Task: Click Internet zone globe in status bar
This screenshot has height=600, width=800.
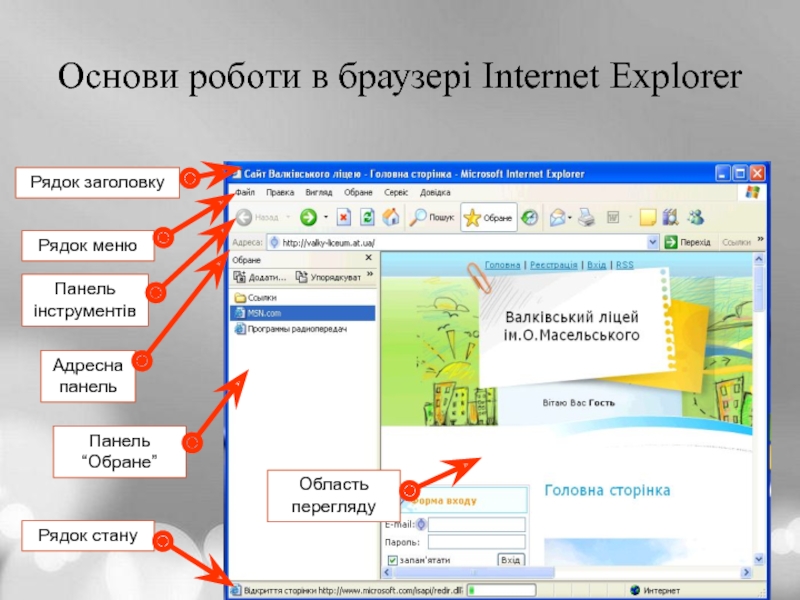Action: (635, 590)
